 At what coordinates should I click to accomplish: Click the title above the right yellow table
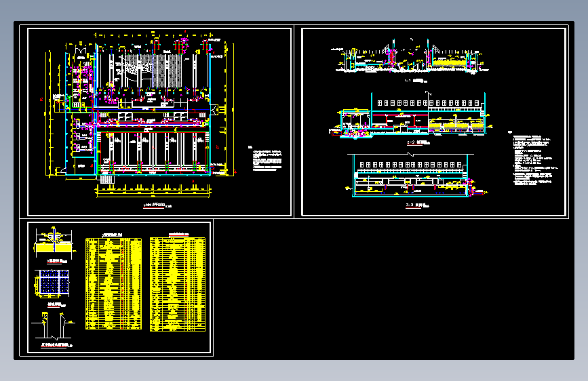[178, 235]
